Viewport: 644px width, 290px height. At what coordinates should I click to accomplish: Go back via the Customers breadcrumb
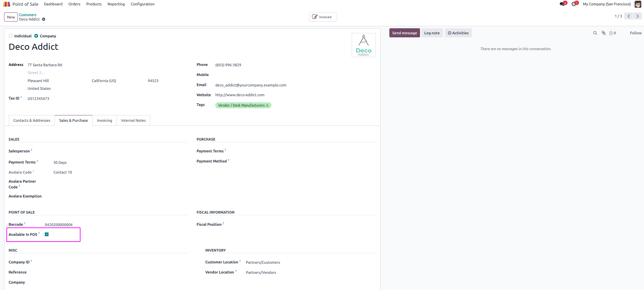(x=28, y=15)
